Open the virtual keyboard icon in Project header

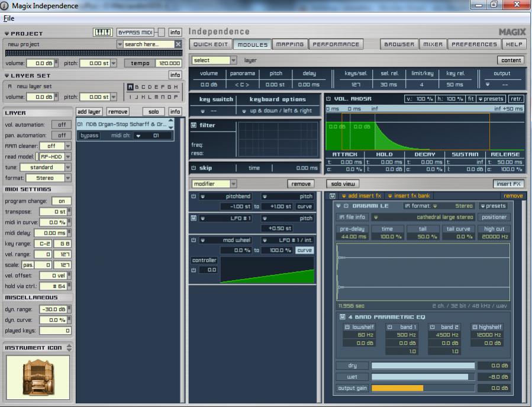(103, 32)
